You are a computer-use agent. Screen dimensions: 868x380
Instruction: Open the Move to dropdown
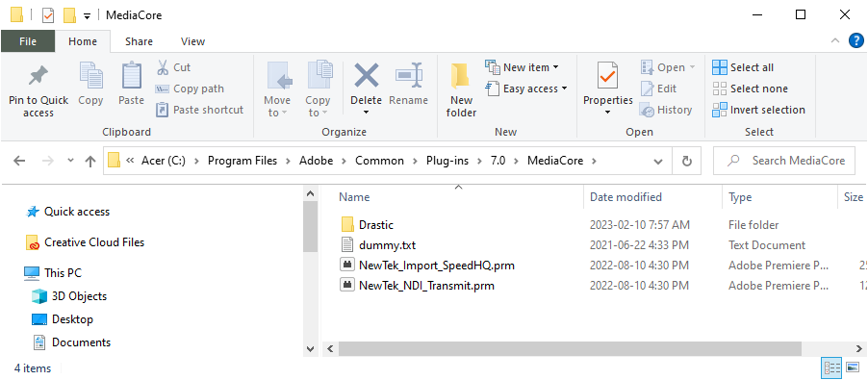click(x=277, y=106)
